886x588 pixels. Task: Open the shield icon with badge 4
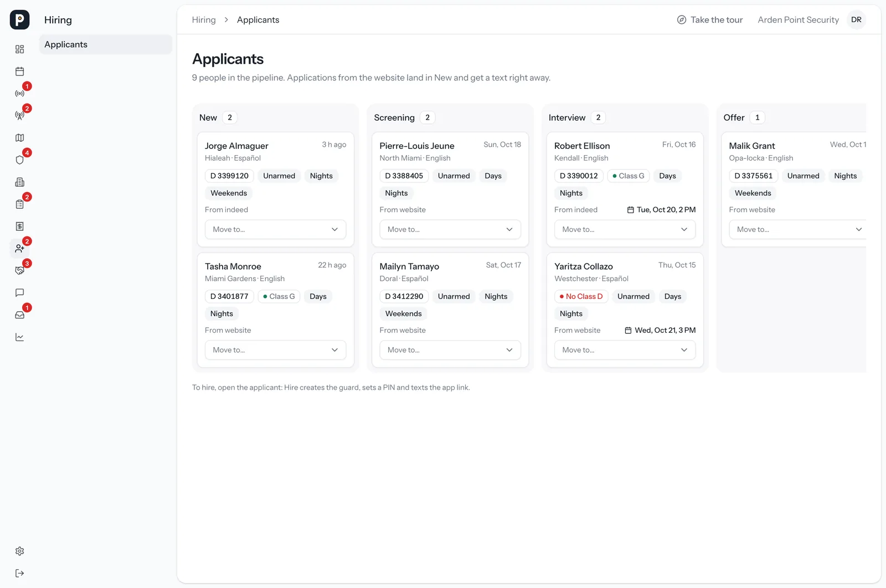click(20, 160)
